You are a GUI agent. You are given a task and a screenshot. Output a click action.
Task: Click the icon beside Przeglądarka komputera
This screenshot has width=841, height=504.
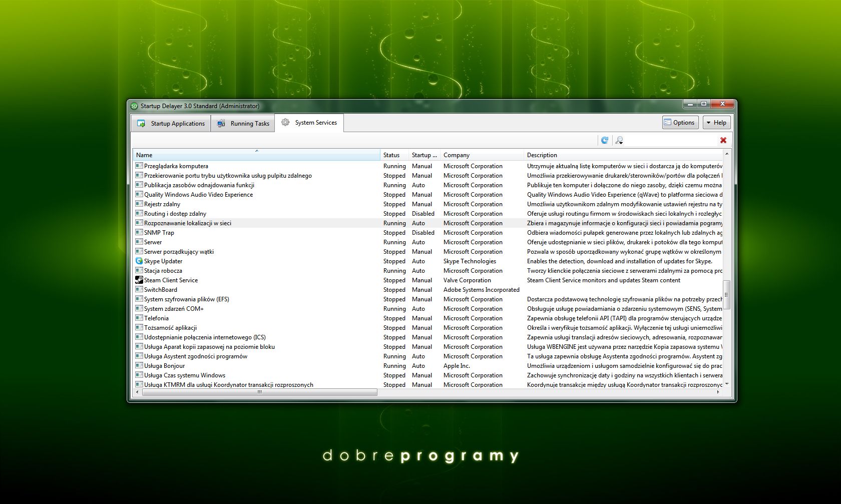[139, 166]
